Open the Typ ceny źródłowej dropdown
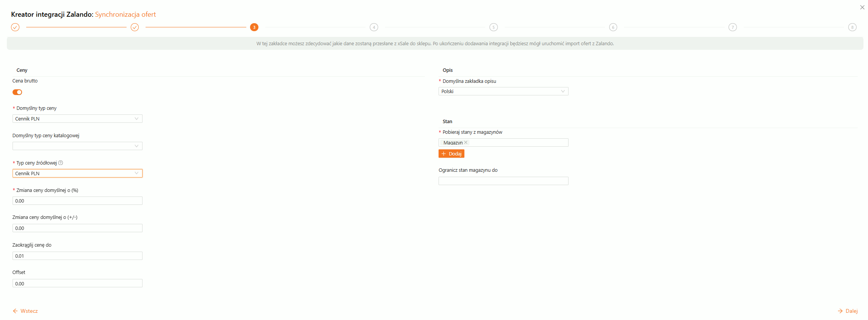 [78, 174]
